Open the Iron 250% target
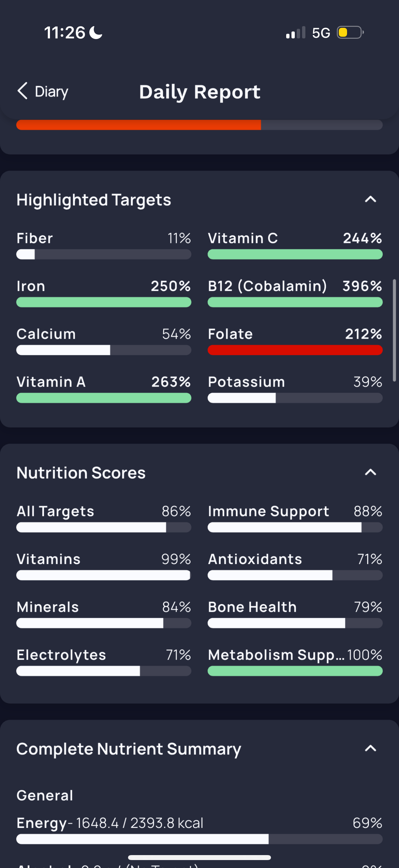The height and width of the screenshot is (868, 399). click(104, 293)
